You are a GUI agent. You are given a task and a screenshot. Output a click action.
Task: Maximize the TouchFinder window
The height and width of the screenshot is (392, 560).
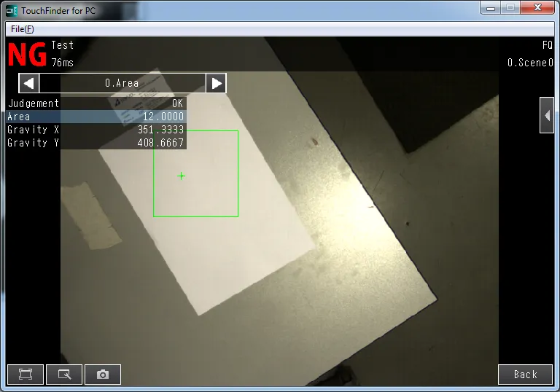[510, 7]
